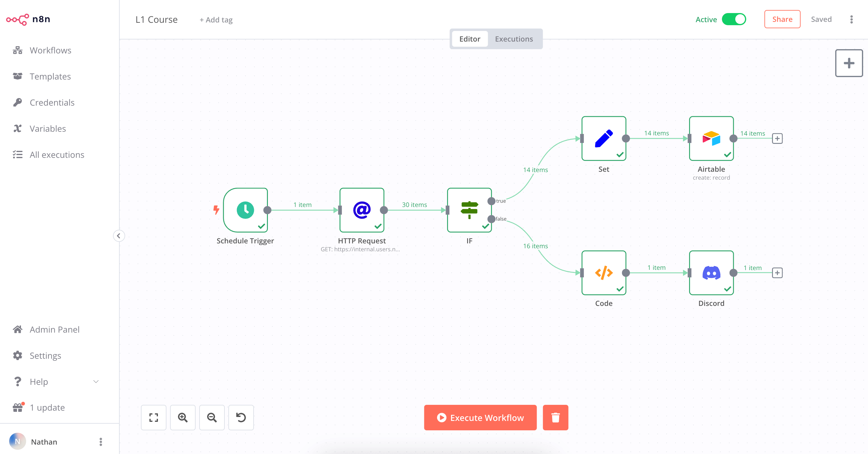The image size is (868, 454).
Task: Select the Discord node
Action: [711, 273]
